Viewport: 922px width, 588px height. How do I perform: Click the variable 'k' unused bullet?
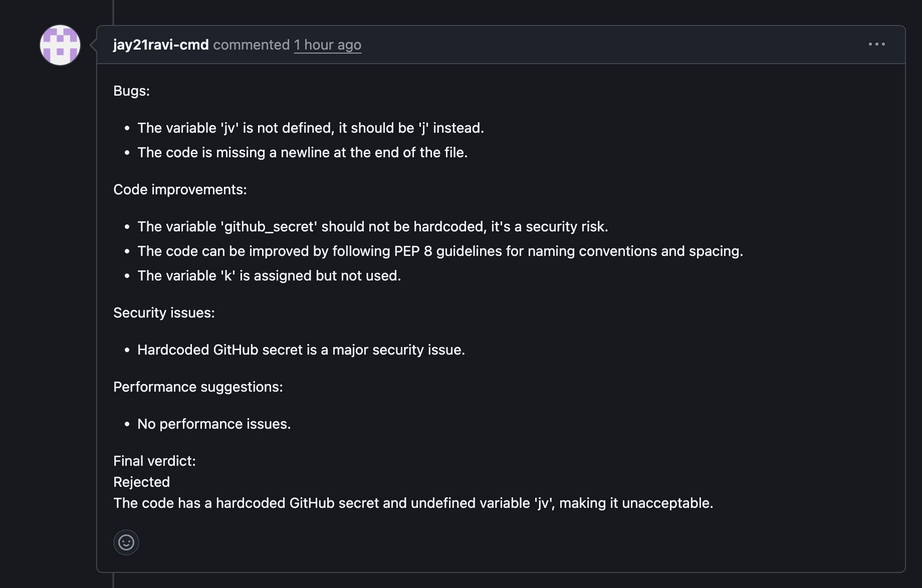(x=269, y=275)
